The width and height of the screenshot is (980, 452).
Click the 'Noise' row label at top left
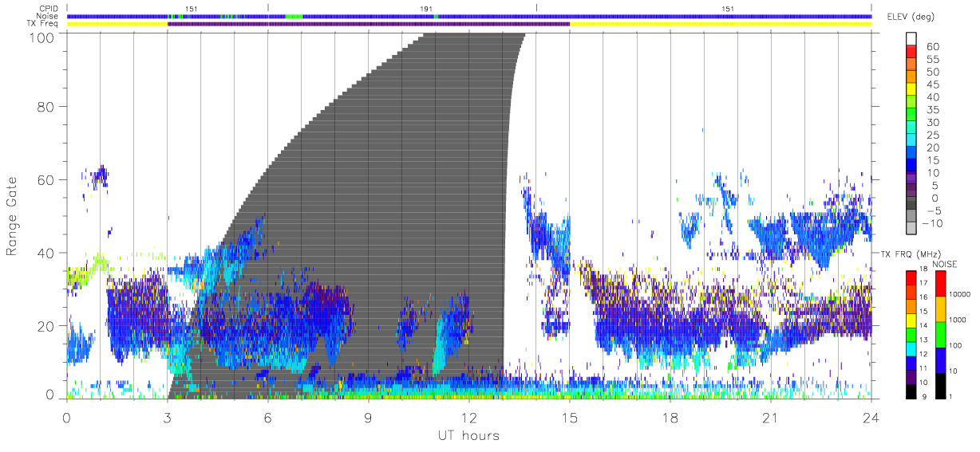tap(48, 16)
